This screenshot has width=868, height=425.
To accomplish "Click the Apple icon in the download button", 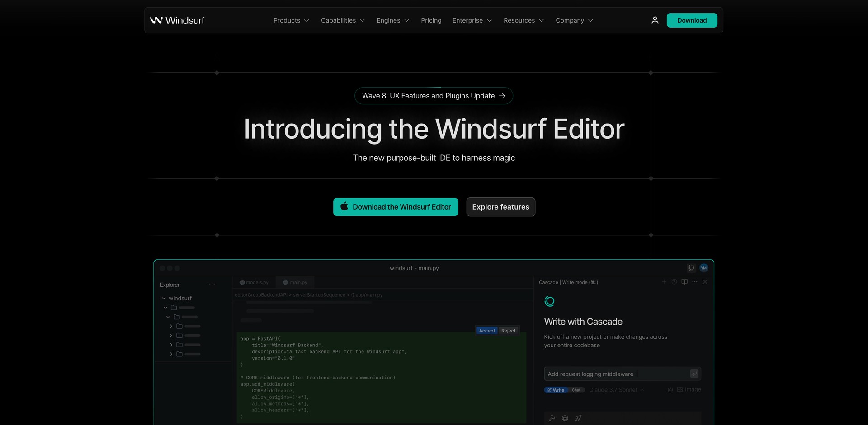I will (344, 206).
